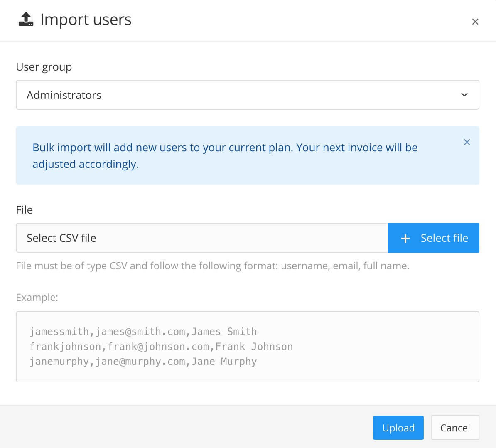This screenshot has width=496, height=448.
Task: Dismiss the bulk import billing notice
Action: [x=467, y=142]
